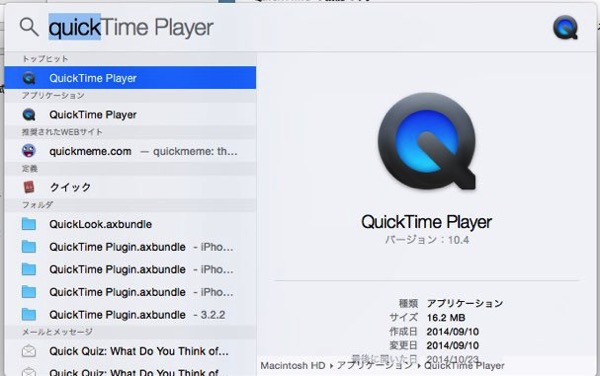Open the quickmeme.com suggested website
The image size is (600, 376).
pos(130,151)
